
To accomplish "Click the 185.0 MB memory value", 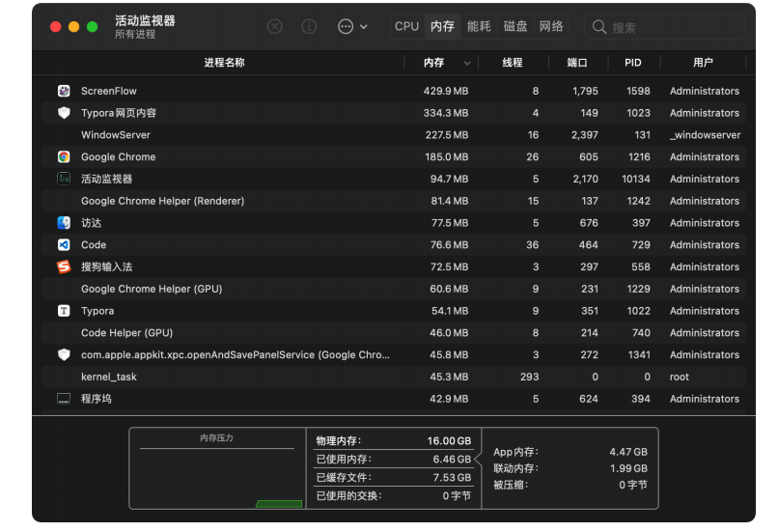I will pos(447,156).
